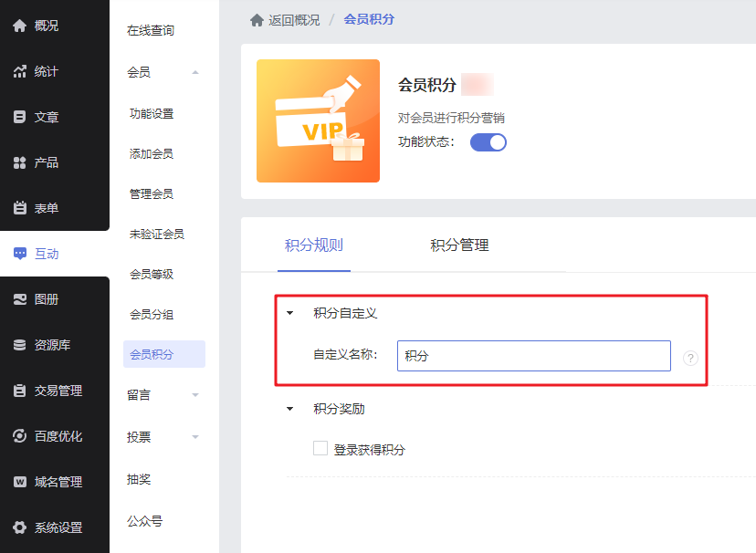Collapse the 积分自定义 section triangle
The width and height of the screenshot is (756, 553).
coord(289,313)
